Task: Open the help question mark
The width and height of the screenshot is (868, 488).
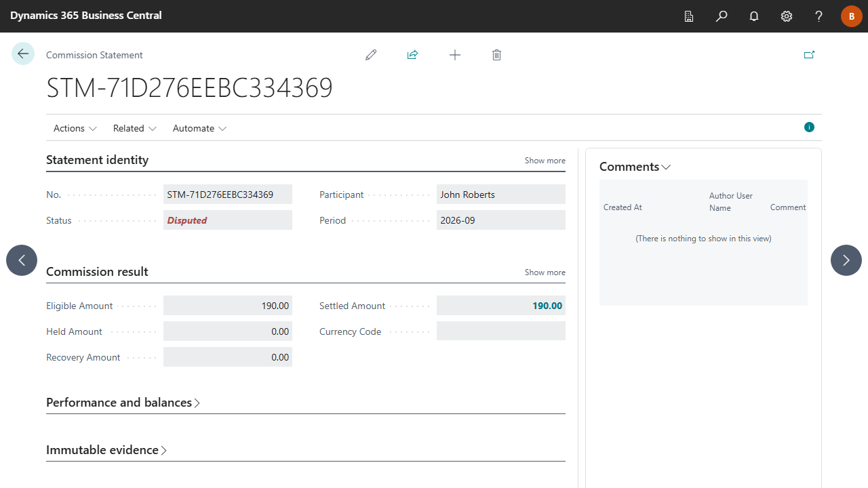Action: point(819,16)
